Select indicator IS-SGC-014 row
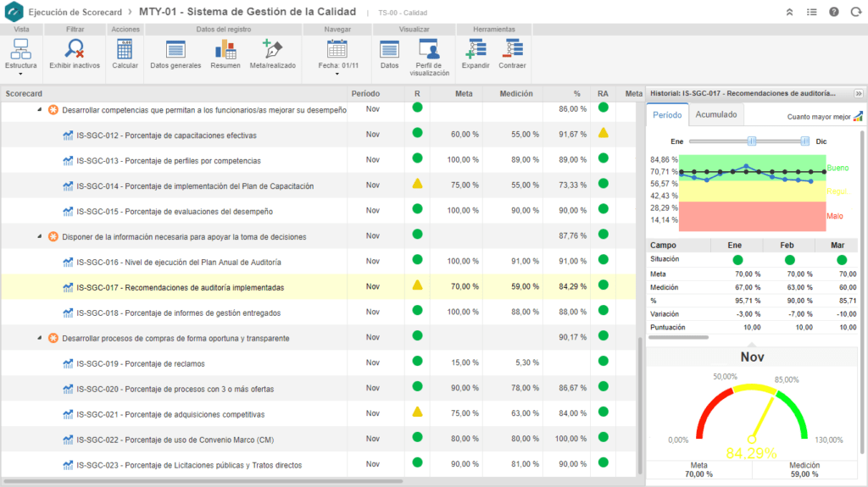 (x=195, y=185)
